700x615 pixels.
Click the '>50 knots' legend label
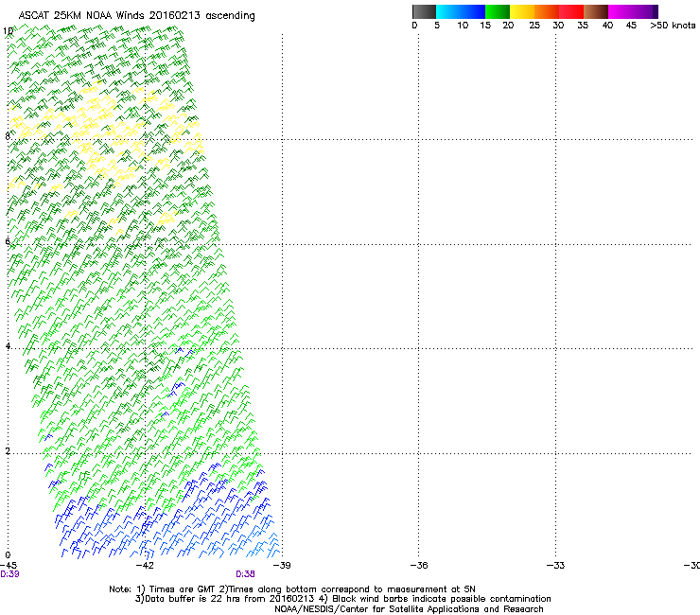(x=673, y=26)
